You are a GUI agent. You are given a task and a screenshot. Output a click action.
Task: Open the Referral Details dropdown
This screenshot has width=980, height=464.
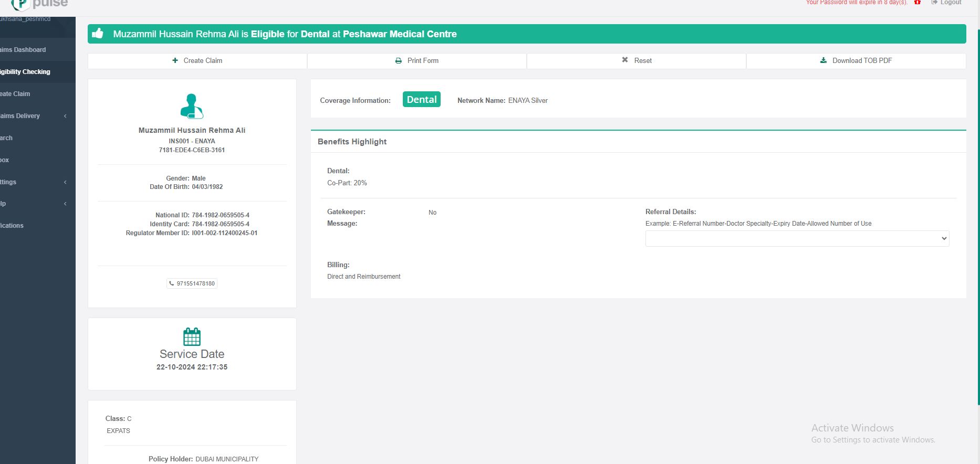[x=797, y=238]
